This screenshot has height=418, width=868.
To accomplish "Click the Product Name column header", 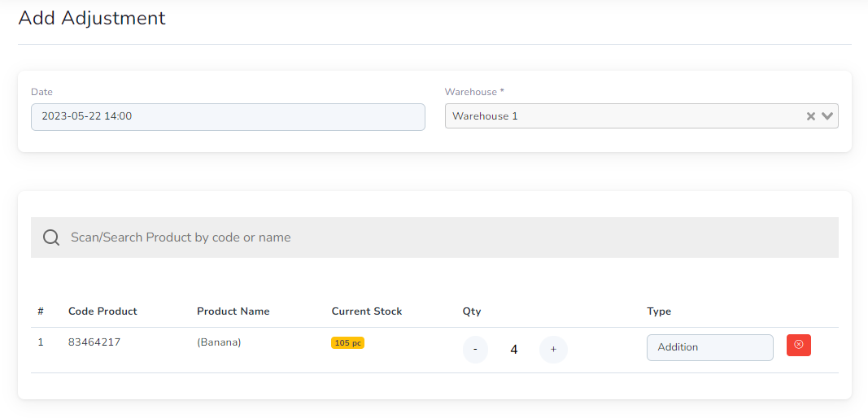I will click(233, 311).
